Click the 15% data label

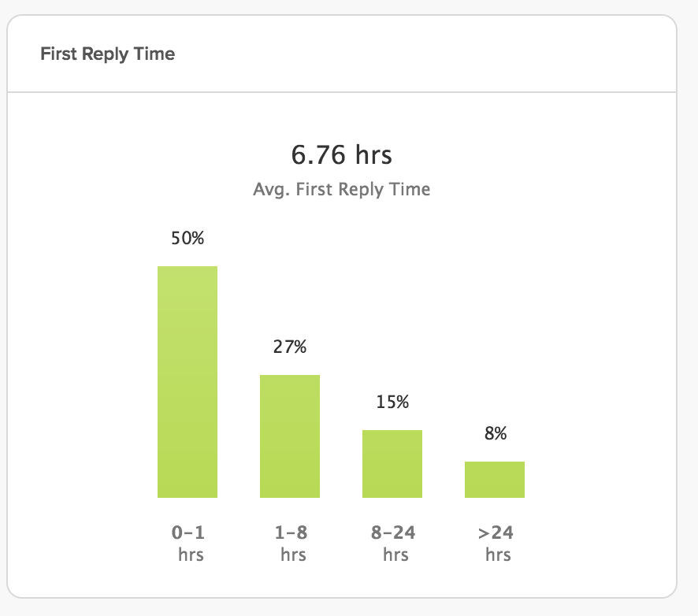(392, 402)
